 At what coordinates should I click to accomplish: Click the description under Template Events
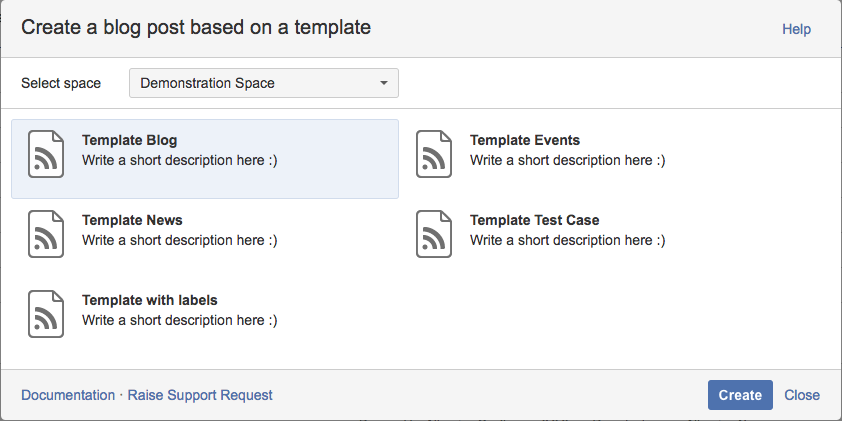pos(567,160)
